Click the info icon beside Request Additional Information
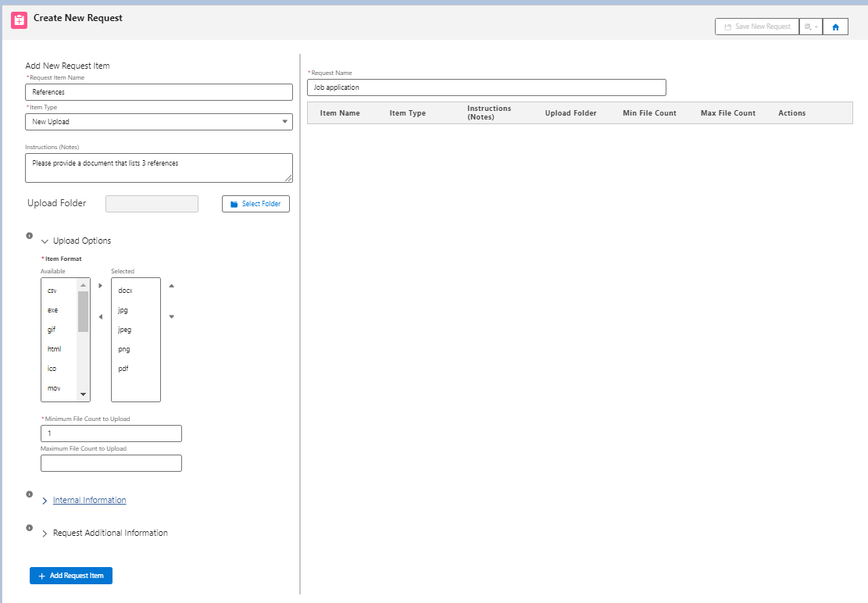The width and height of the screenshot is (868, 603). pos(30,527)
